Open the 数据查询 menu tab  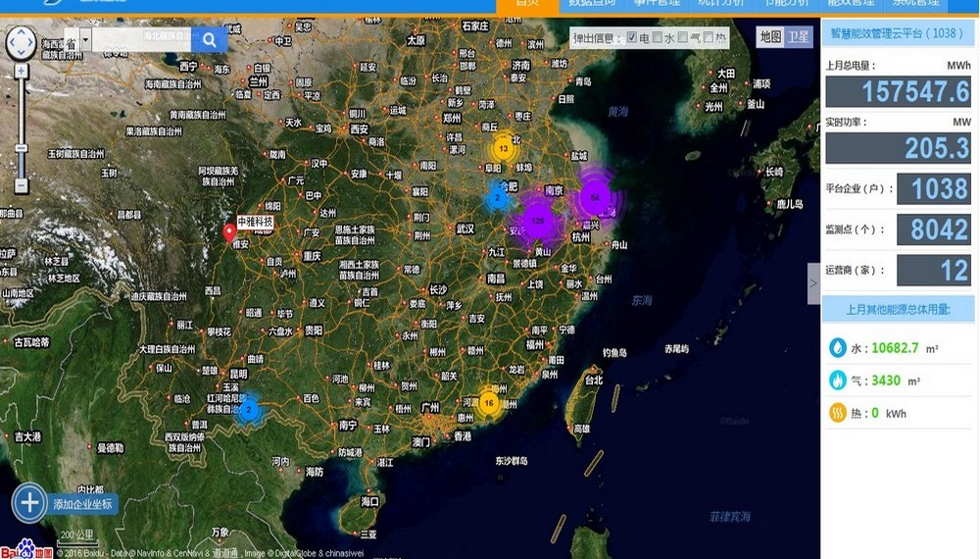pos(592,4)
